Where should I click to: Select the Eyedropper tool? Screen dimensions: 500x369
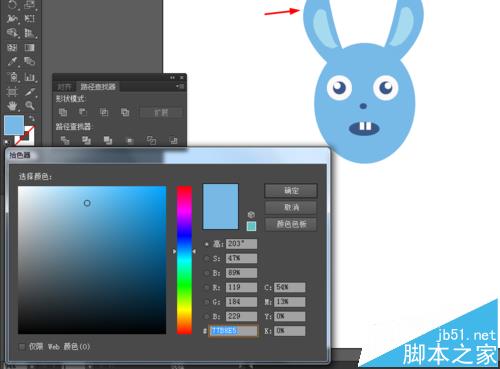12,62
